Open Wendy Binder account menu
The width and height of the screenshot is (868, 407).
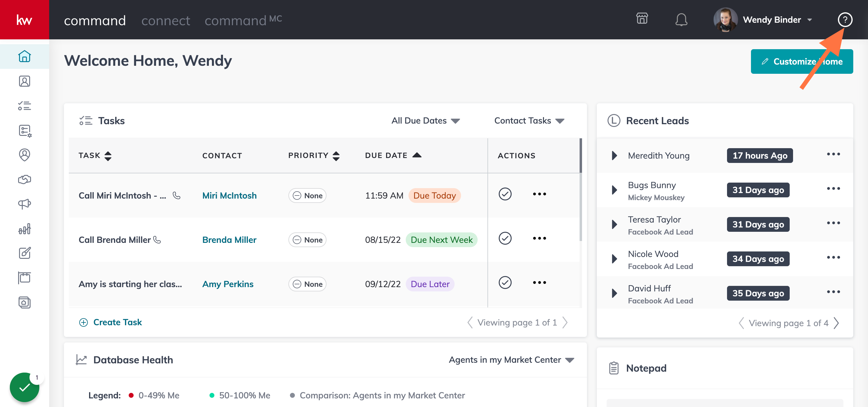click(763, 20)
